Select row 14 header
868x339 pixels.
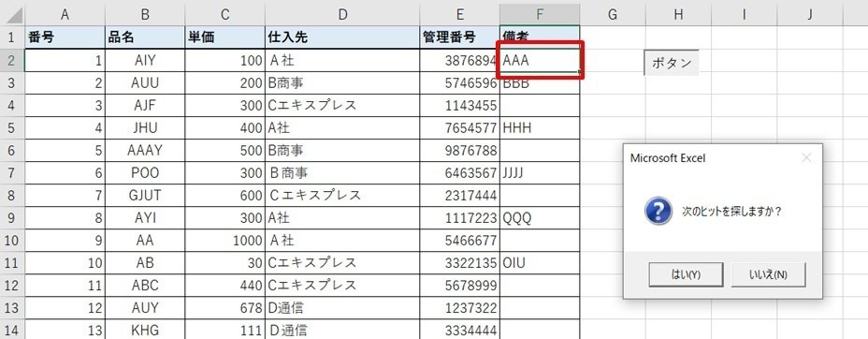pyautogui.click(x=12, y=331)
